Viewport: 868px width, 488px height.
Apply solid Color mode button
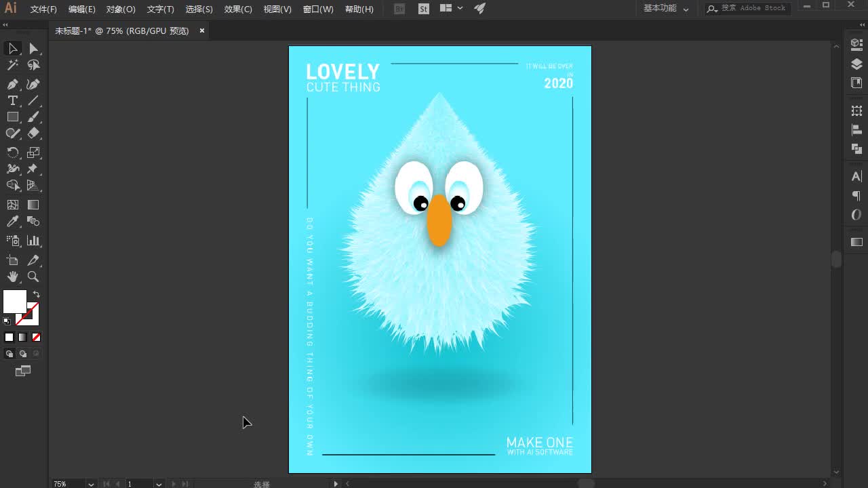coord(9,337)
